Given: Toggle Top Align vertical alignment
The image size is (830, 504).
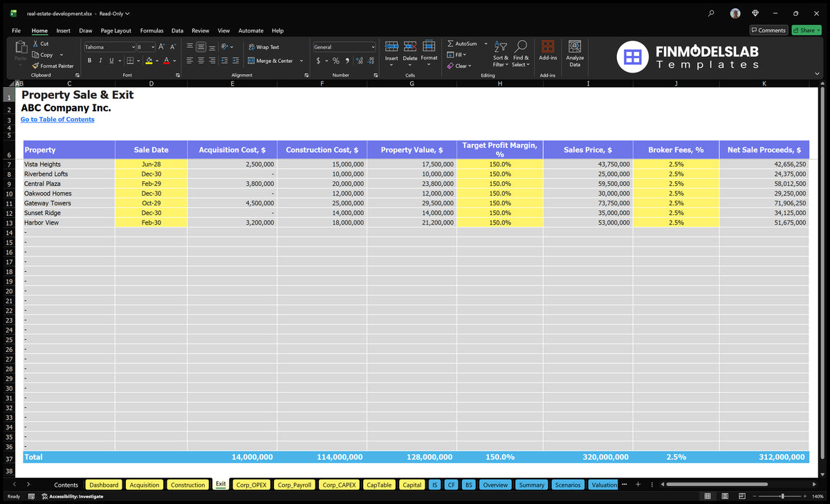Looking at the screenshot, I should 190,47.
